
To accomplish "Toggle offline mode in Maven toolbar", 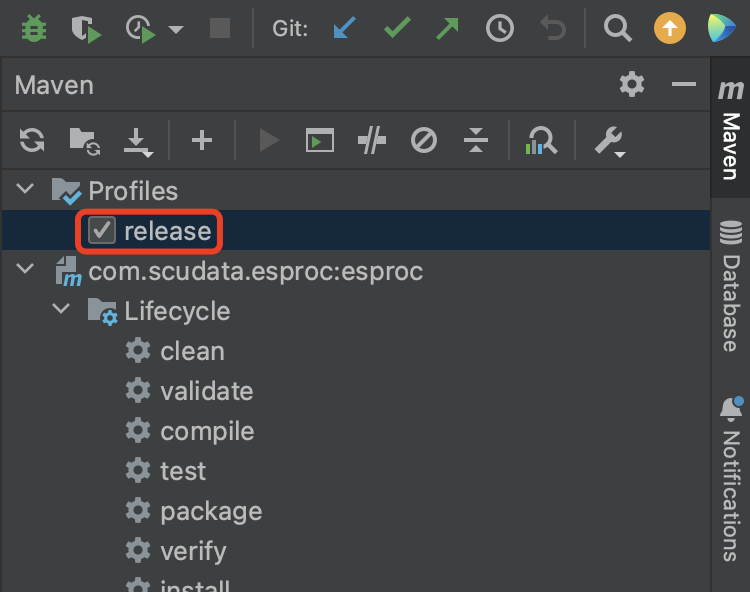I will (372, 141).
